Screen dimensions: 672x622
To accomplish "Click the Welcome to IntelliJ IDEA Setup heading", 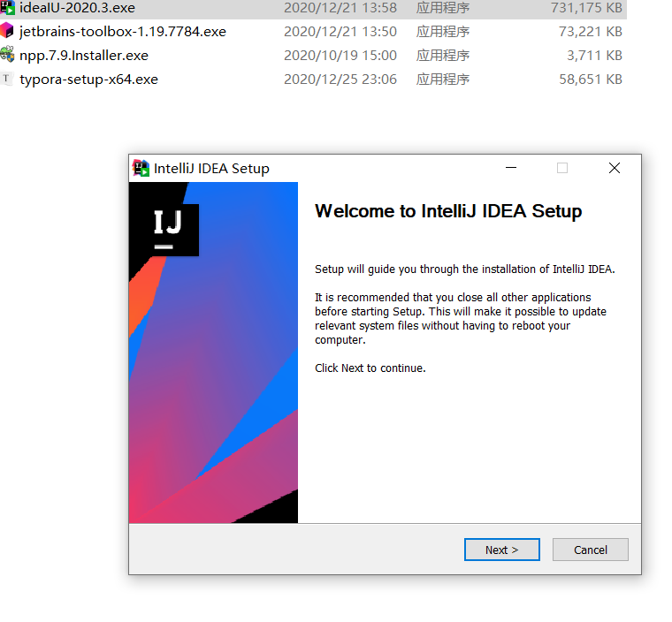I will tap(448, 211).
